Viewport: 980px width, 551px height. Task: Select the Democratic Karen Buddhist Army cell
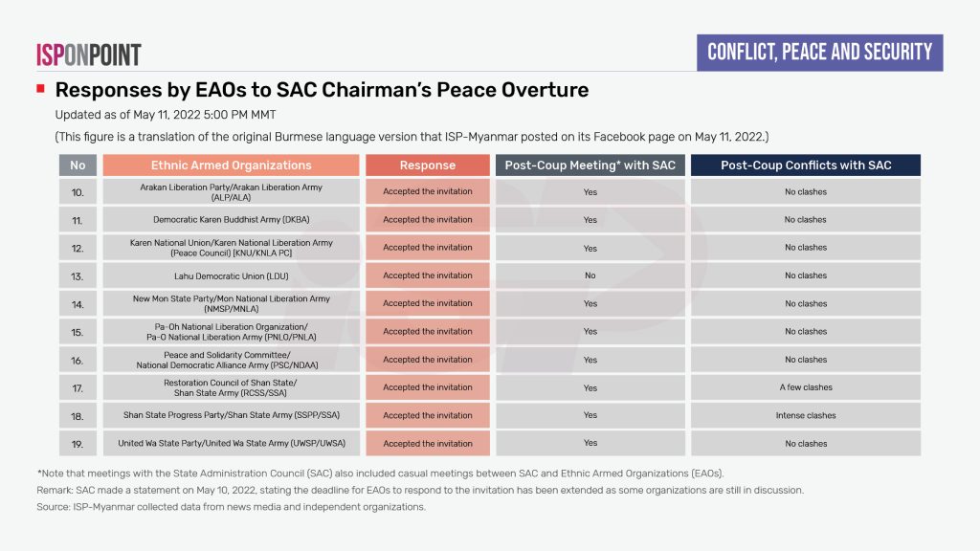click(x=231, y=220)
